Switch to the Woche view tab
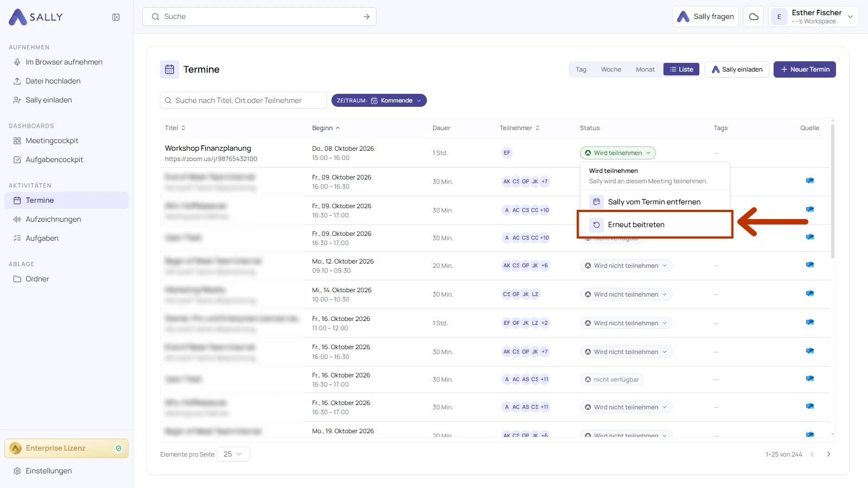This screenshot has height=488, width=868. pyautogui.click(x=611, y=69)
